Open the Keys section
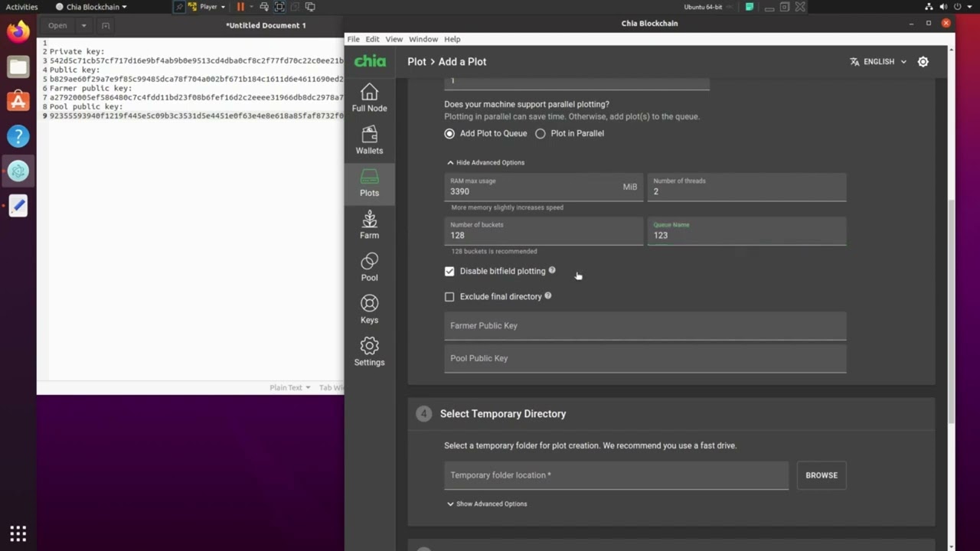The image size is (980, 551). point(369,310)
